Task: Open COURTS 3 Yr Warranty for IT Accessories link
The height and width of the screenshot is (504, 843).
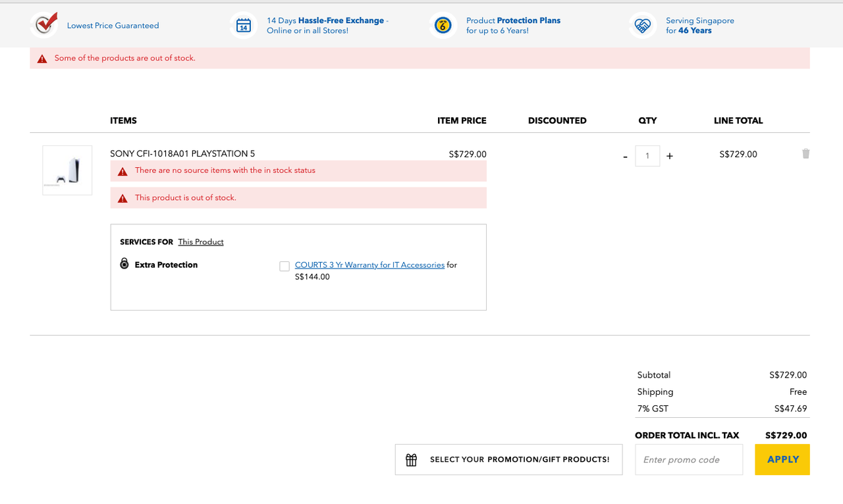Action: coord(369,265)
